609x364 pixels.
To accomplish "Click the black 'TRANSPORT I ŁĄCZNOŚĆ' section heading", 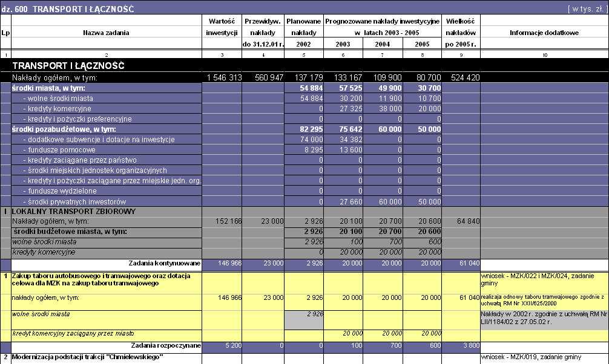I will coord(68,65).
